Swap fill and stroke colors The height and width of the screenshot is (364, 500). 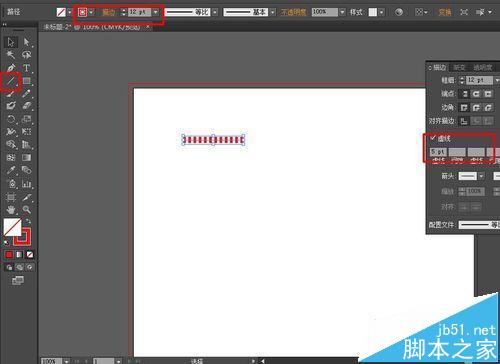[28, 221]
